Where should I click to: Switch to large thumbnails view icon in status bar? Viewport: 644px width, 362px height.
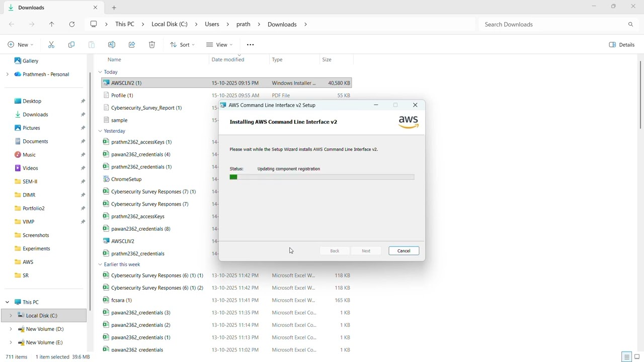coord(637,357)
